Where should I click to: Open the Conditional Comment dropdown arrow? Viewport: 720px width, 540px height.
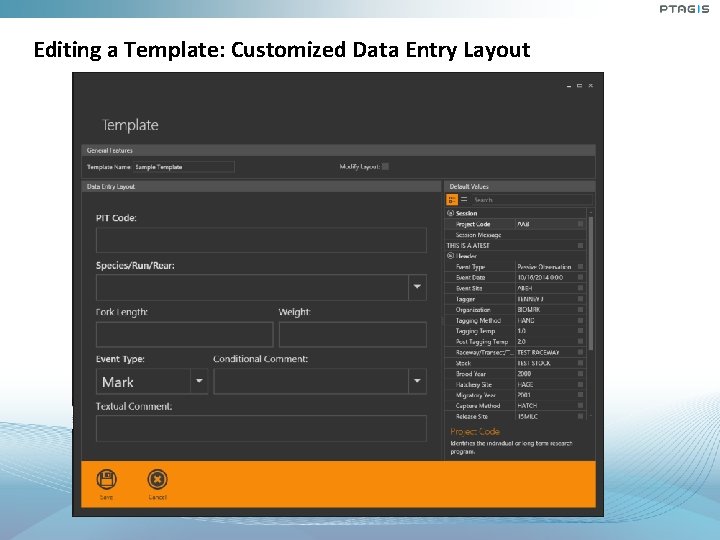click(417, 381)
